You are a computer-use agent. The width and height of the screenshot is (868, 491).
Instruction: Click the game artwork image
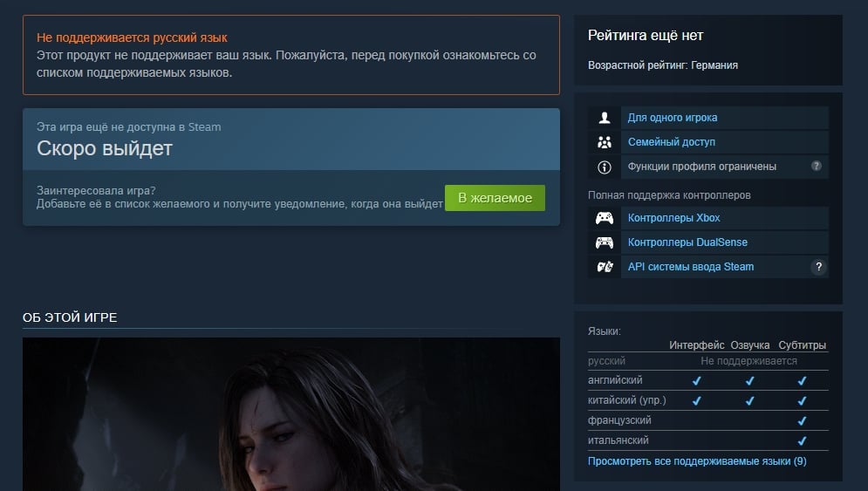[291, 414]
